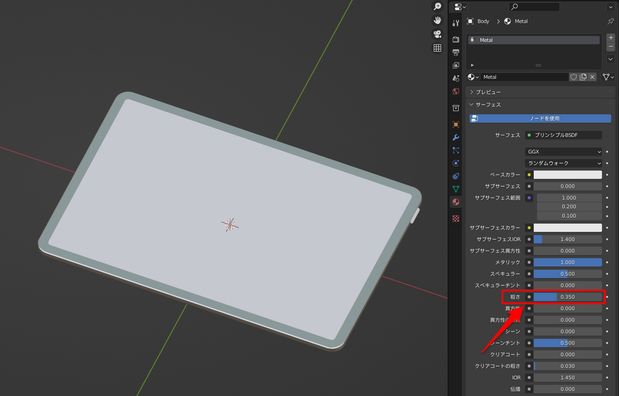Image resolution: width=619 pixels, height=396 pixels.
Task: Add a material slot with plus button
Action: point(610,38)
